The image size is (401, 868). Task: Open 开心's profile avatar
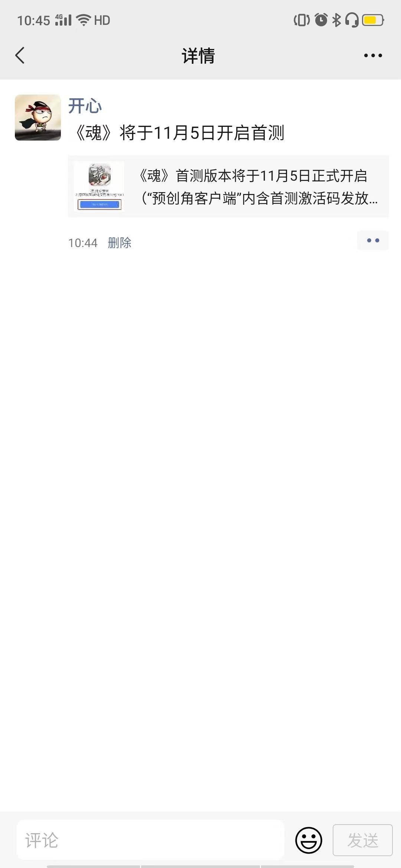tap(38, 118)
